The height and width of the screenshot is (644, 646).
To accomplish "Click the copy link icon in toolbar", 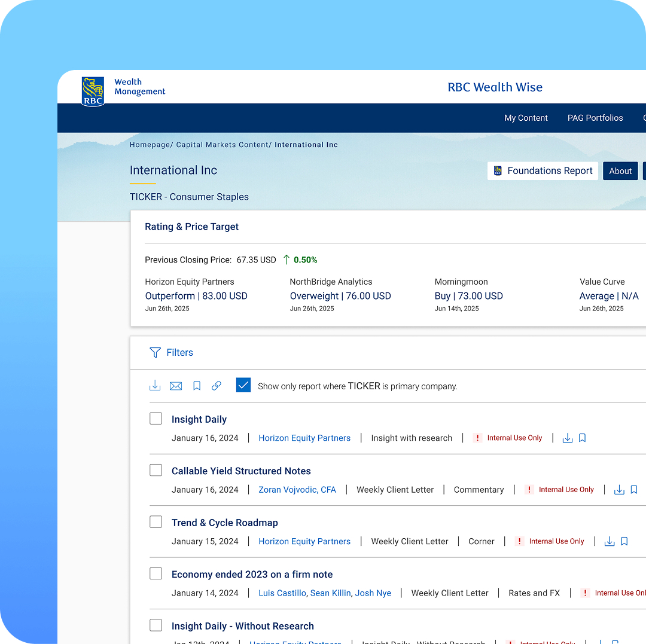I will (x=217, y=386).
